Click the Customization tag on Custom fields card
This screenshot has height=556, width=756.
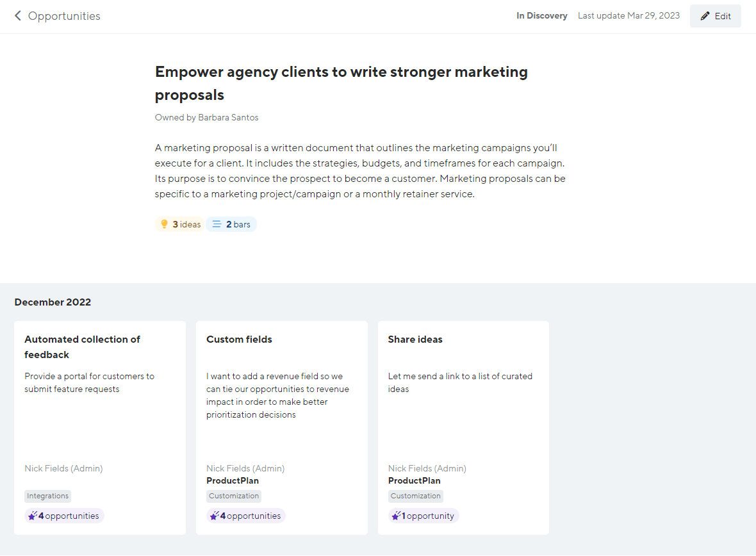234,496
